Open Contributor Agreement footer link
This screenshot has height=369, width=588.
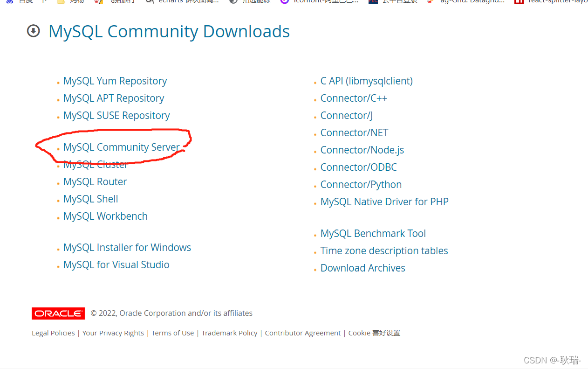pos(303,333)
